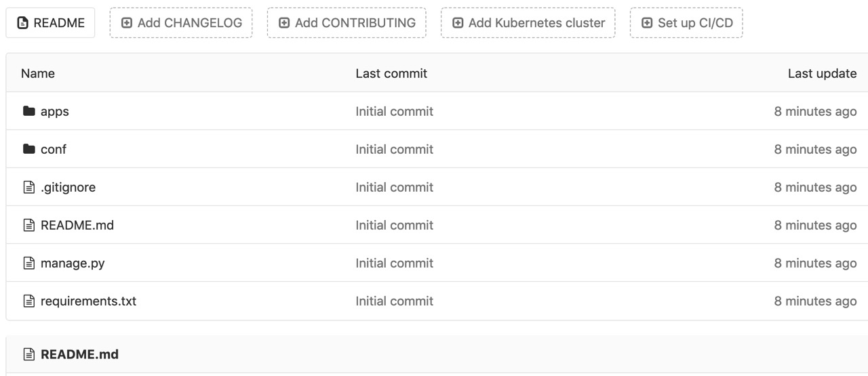Click the manage.py file icon
The height and width of the screenshot is (376, 868).
click(28, 263)
